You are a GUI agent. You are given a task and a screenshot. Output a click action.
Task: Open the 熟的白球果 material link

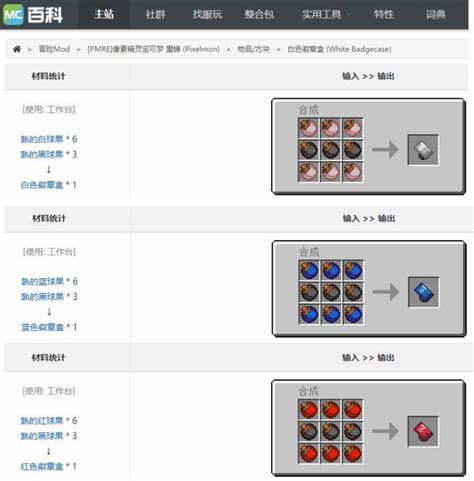42,139
